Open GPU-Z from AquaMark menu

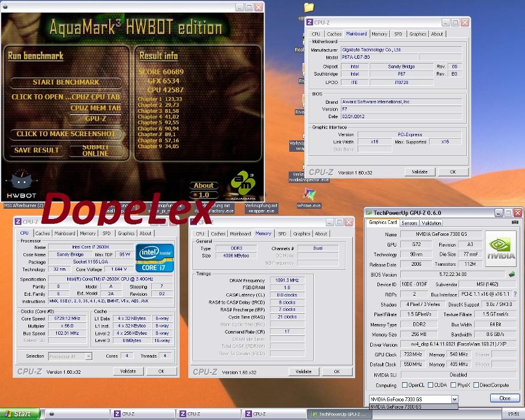tap(95, 119)
